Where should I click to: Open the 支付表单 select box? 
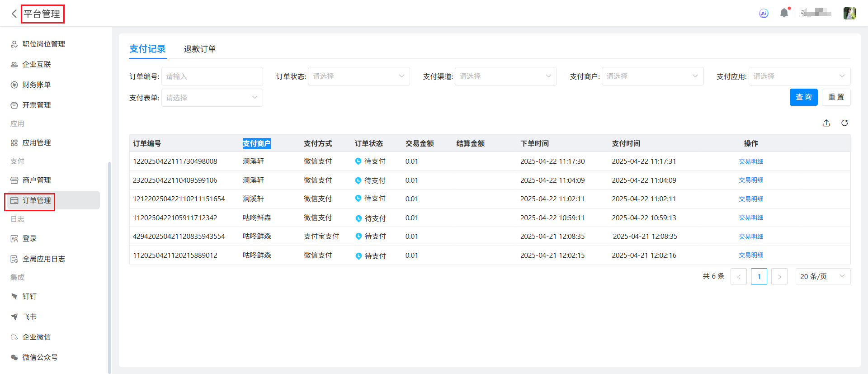[x=212, y=98]
